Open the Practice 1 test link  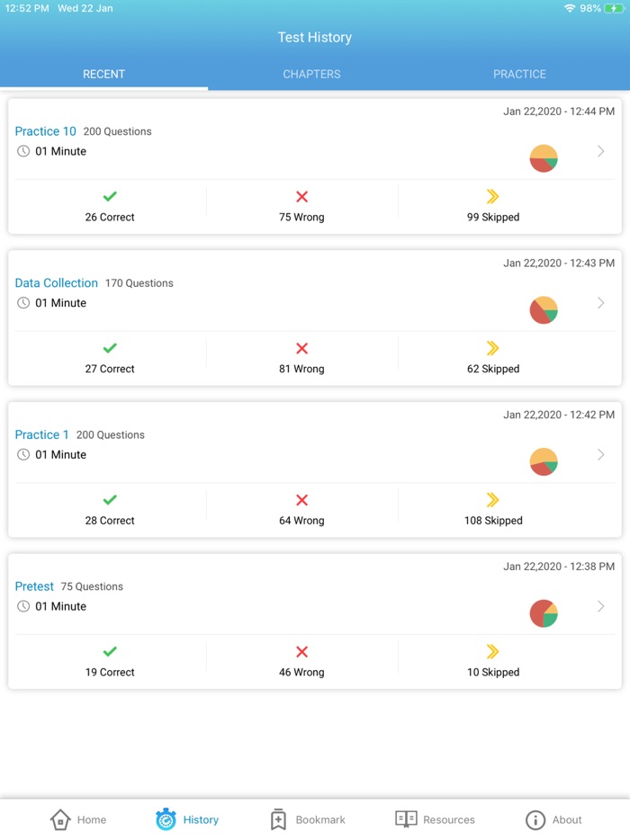pyautogui.click(x=41, y=434)
